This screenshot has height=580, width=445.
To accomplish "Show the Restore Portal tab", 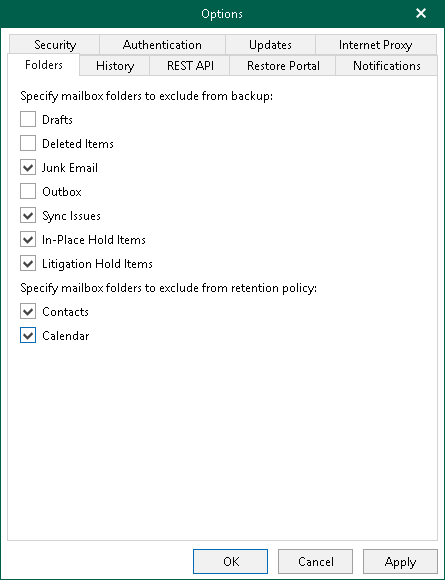I will click(x=283, y=66).
